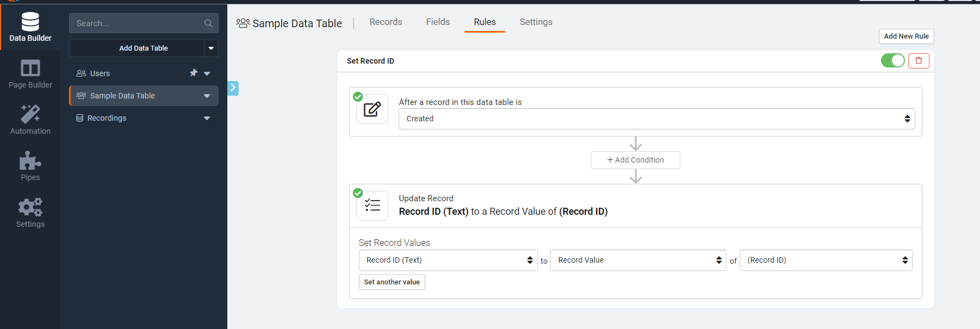The width and height of the screenshot is (980, 329).
Task: Click the Add New Rule button
Action: (x=906, y=36)
